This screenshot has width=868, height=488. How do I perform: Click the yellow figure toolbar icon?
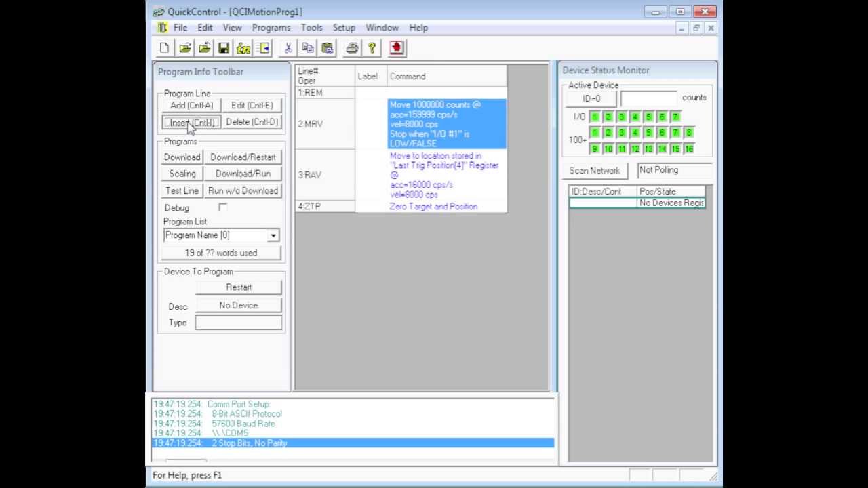[243, 47]
